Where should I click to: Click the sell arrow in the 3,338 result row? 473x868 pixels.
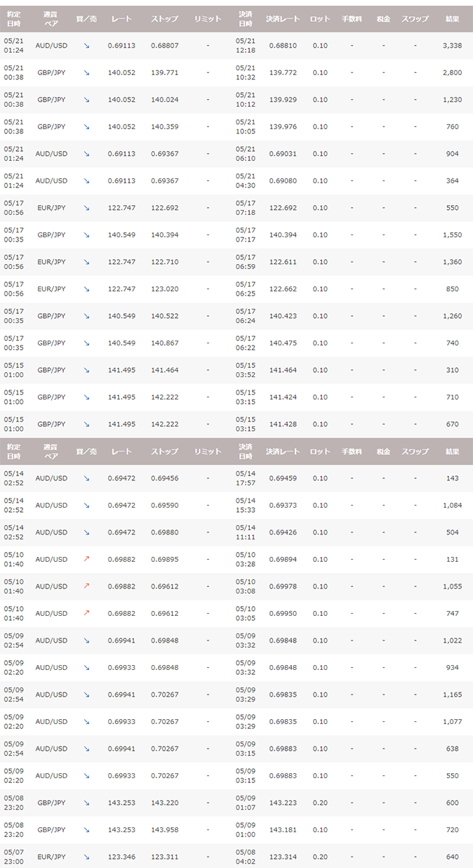point(86,46)
